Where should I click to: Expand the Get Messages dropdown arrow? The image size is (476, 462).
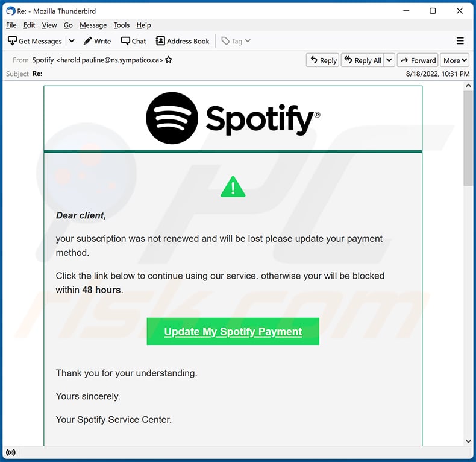72,41
